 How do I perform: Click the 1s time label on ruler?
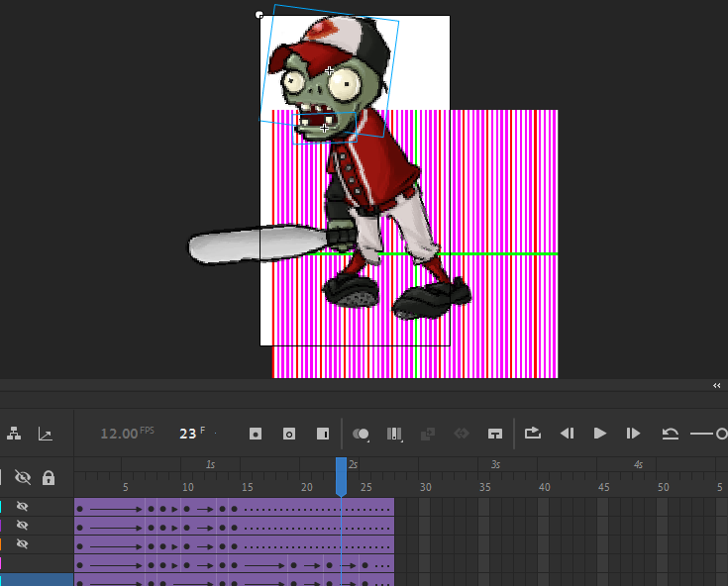click(210, 464)
